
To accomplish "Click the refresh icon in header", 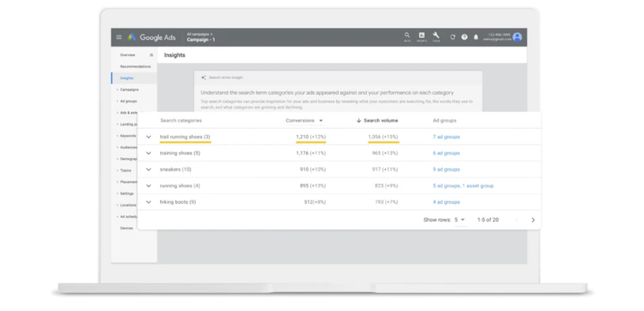I will tap(452, 37).
